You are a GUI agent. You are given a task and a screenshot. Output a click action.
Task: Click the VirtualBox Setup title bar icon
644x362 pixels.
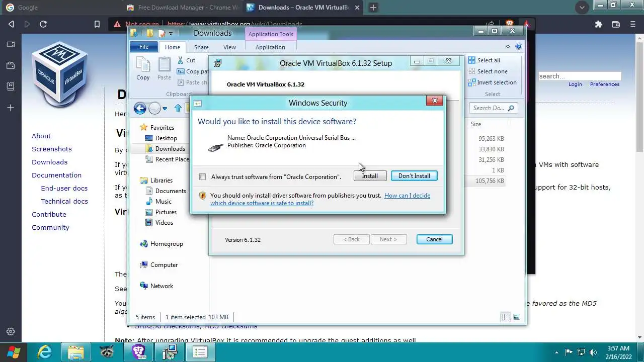[218, 63]
